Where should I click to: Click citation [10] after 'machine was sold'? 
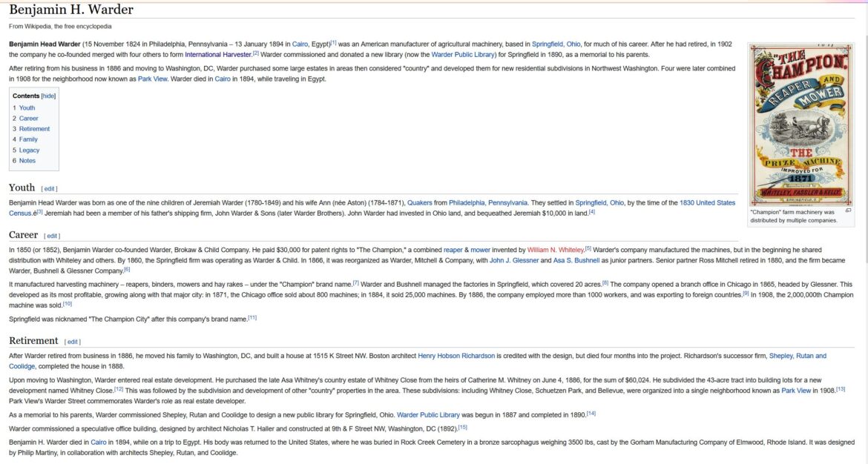pos(67,304)
